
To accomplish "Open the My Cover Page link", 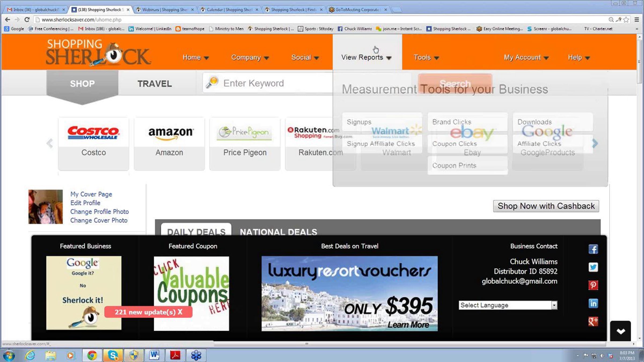I will click(91, 194).
